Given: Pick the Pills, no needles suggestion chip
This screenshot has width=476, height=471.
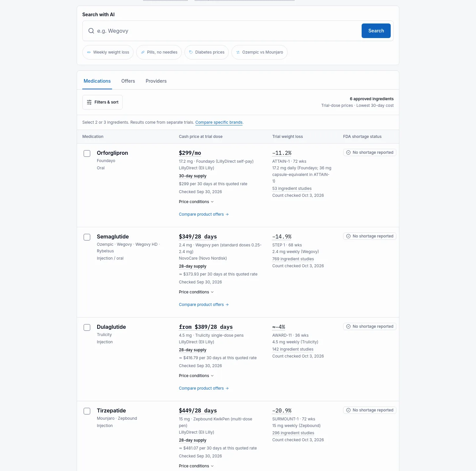Looking at the screenshot, I should point(159,52).
